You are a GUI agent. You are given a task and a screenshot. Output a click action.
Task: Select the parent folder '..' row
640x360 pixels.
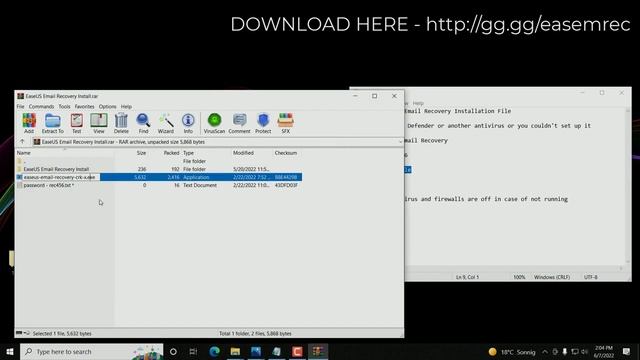point(159,161)
